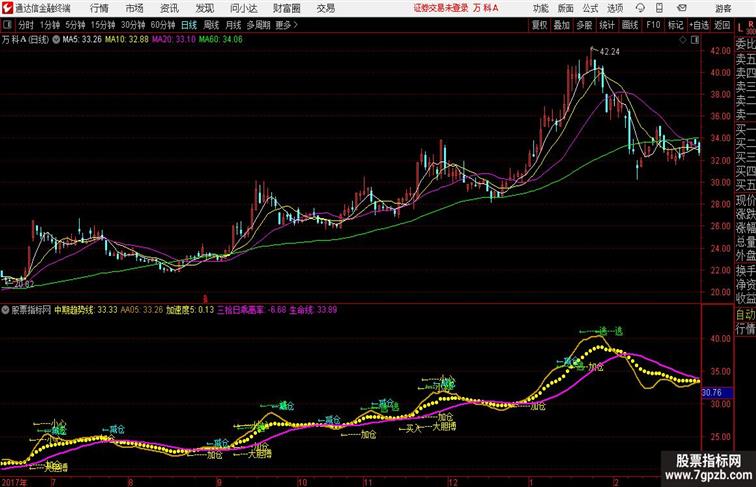Click the 20.82 low price marker
Viewport: 756px width, 487px height.
[24, 284]
